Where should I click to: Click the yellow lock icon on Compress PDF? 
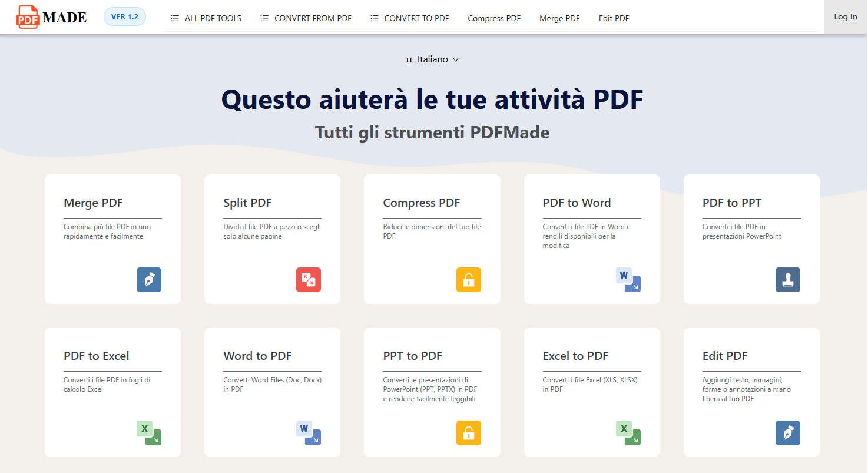click(x=468, y=280)
